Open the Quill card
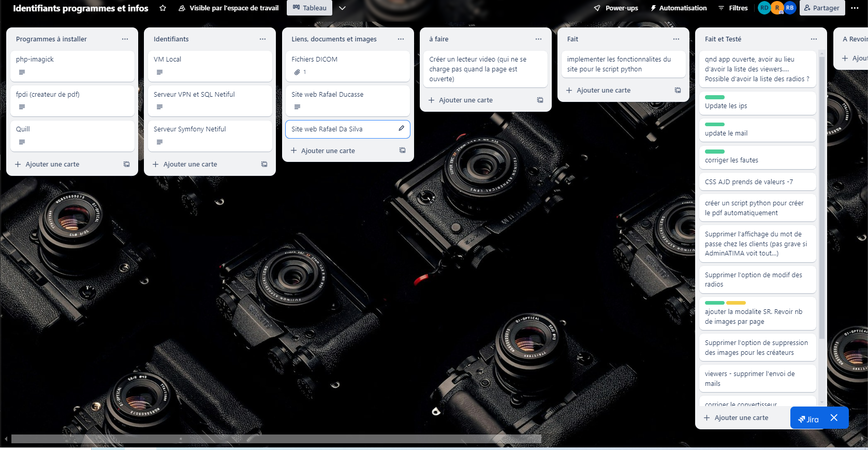Screen dimensions: 868x450 [x=72, y=136]
